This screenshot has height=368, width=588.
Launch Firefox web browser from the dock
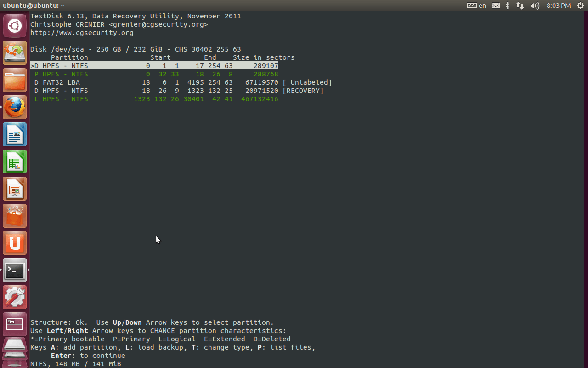[x=15, y=107]
